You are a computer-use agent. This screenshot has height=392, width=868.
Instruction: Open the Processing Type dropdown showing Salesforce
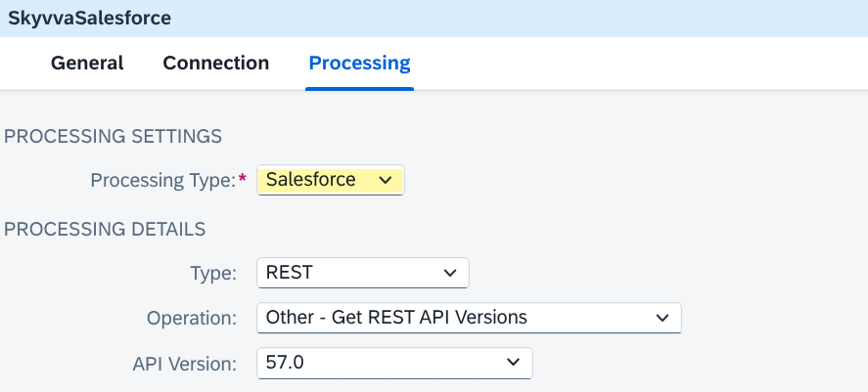pyautogui.click(x=331, y=180)
